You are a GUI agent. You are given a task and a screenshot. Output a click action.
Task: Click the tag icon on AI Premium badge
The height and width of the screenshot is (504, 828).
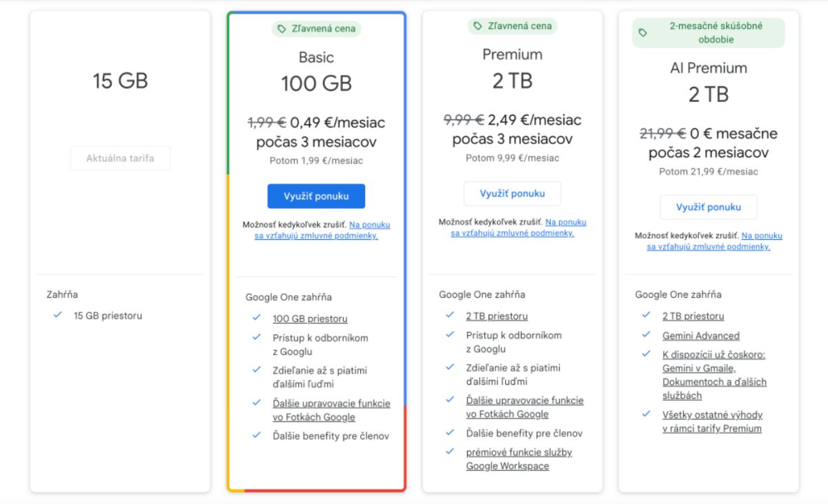pos(643,32)
